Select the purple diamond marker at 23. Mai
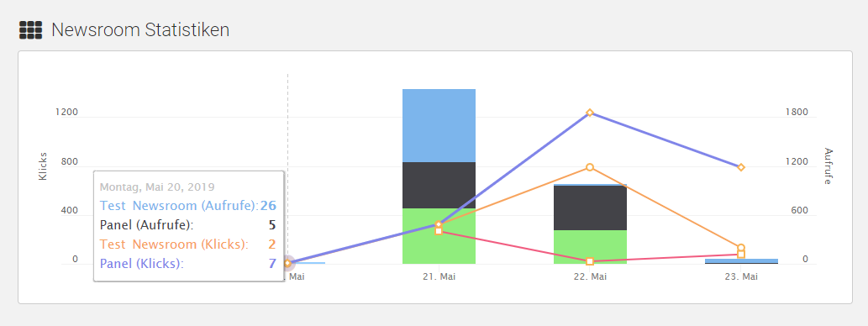 741,167
